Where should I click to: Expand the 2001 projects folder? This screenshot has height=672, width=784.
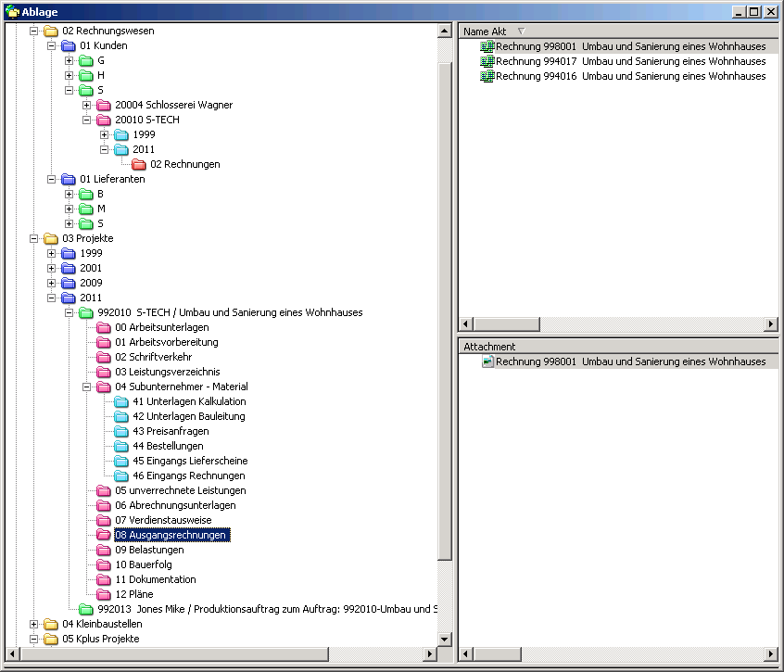[51, 269]
